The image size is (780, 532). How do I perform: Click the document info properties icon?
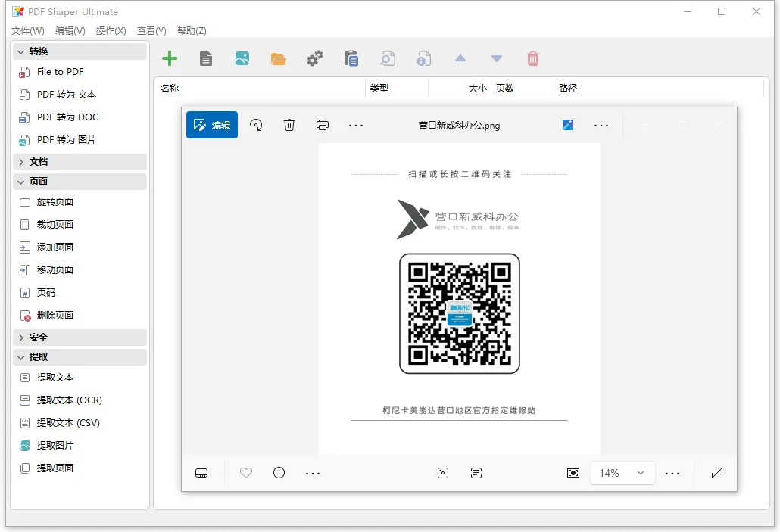424,59
